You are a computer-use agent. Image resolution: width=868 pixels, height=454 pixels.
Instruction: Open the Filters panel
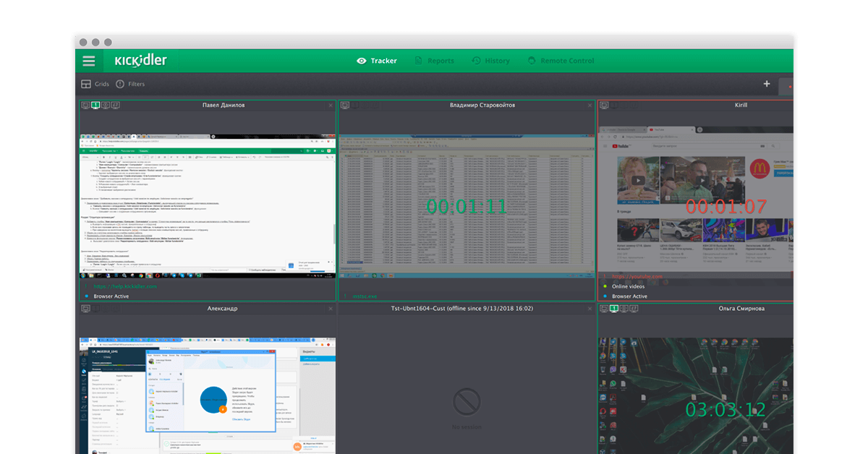coord(129,84)
